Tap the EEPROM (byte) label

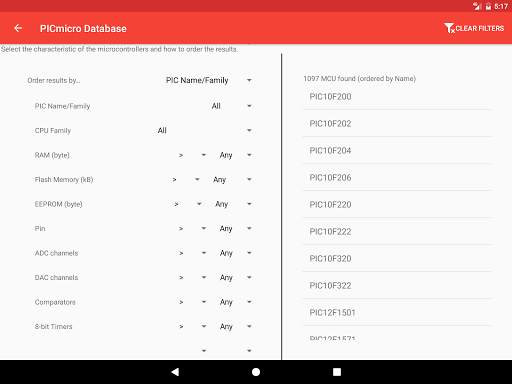click(58, 204)
